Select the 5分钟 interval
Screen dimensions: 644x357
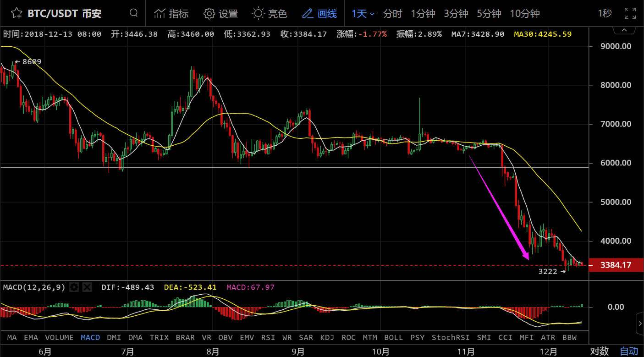[489, 14]
